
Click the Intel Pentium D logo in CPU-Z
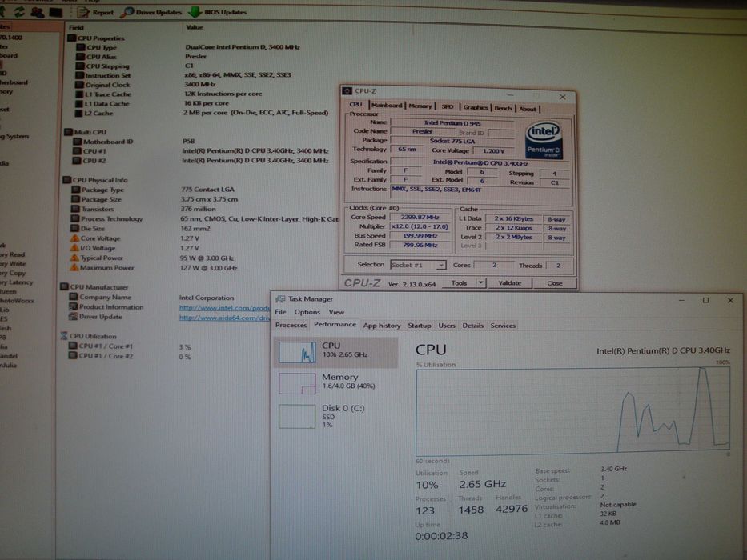click(x=543, y=139)
